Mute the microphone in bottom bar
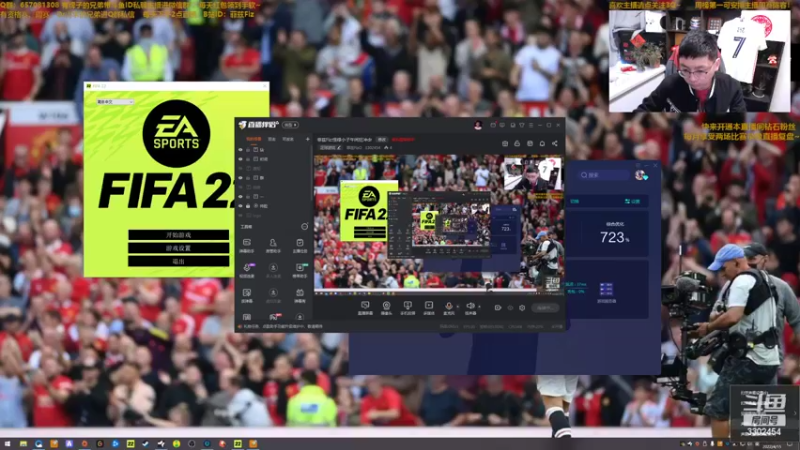 click(x=449, y=308)
